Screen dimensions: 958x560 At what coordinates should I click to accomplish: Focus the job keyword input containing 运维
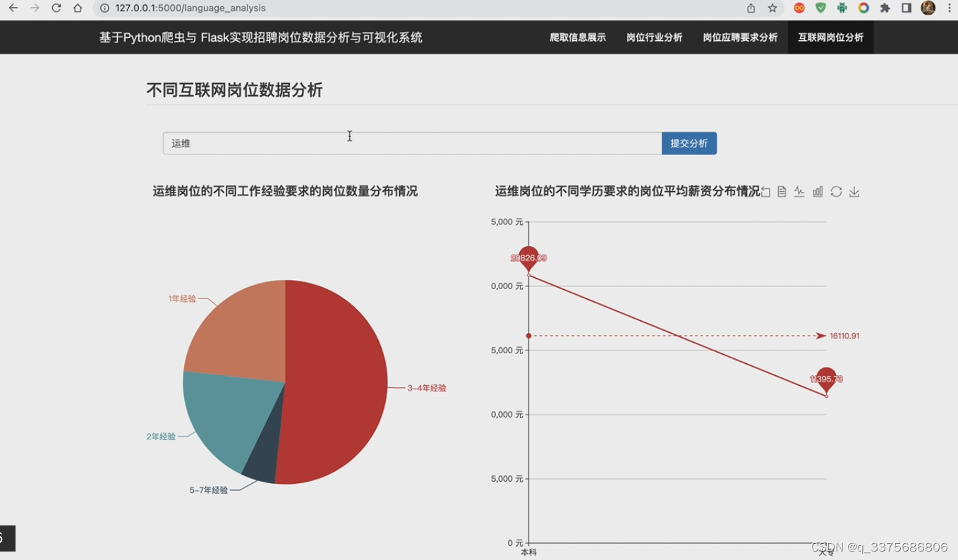412,143
